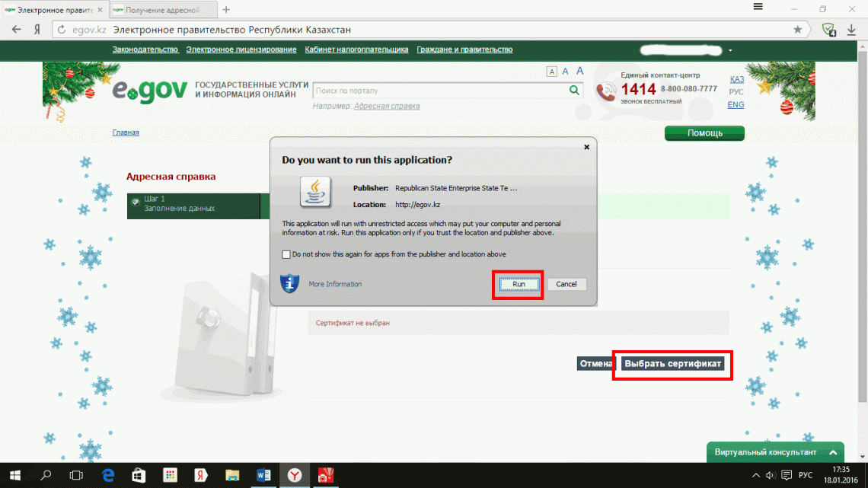Click the green protection shield icon in browser
Screen dimensions: 868x488
pyautogui.click(x=828, y=30)
